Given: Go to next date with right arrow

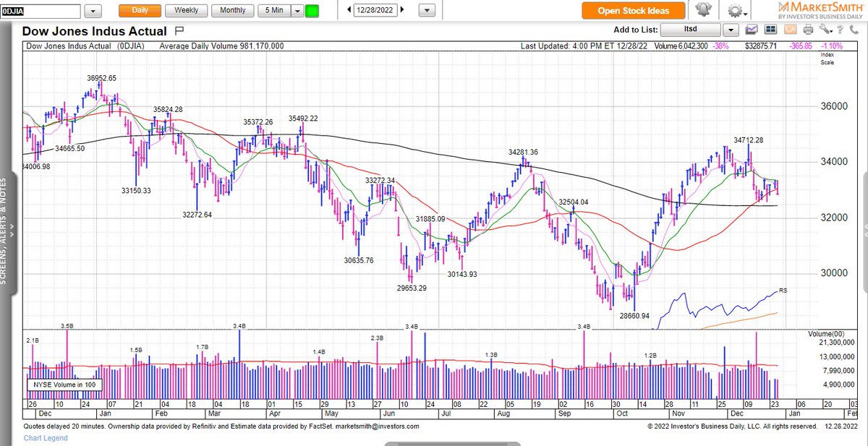Looking at the screenshot, I should pos(402,10).
